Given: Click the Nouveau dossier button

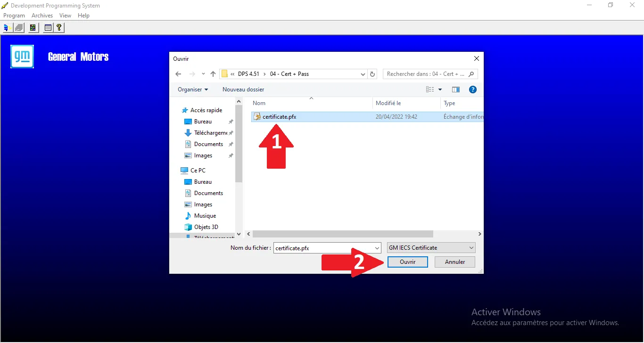Looking at the screenshot, I should click(243, 90).
